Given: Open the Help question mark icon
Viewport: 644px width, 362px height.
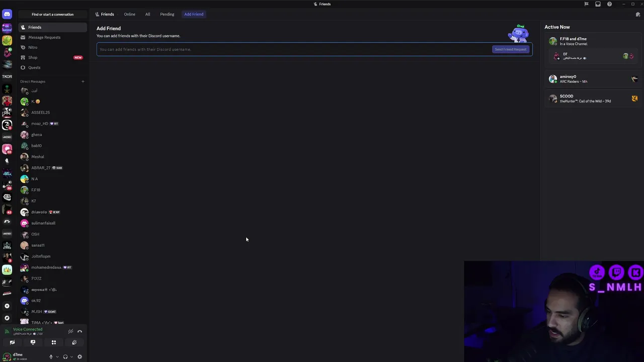Looking at the screenshot, I should [x=609, y=4].
